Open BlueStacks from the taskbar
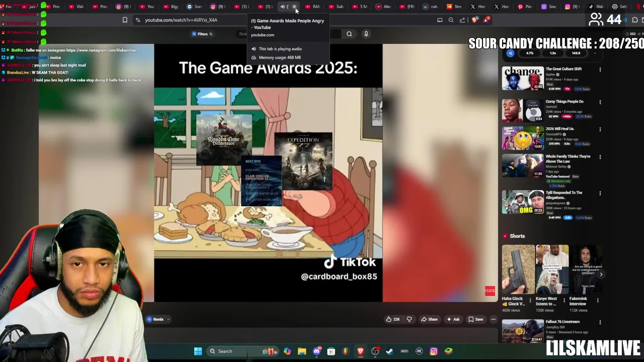This screenshot has width=644, height=362. tap(448, 351)
